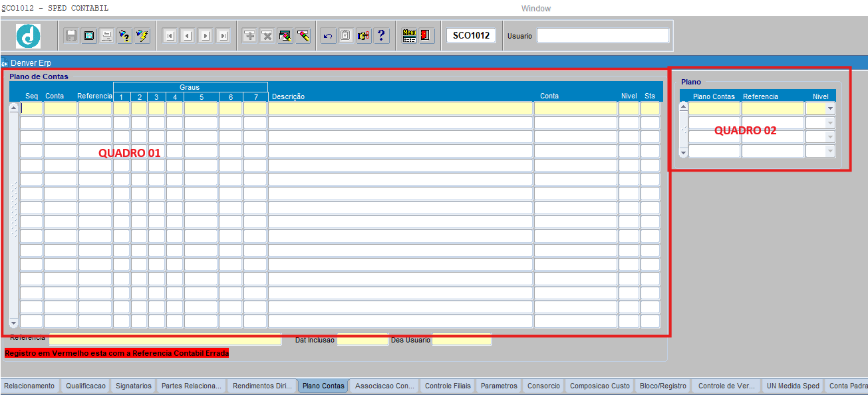Click the save (floppy disk) toolbar icon
The width and height of the screenshot is (868, 399).
(x=71, y=36)
